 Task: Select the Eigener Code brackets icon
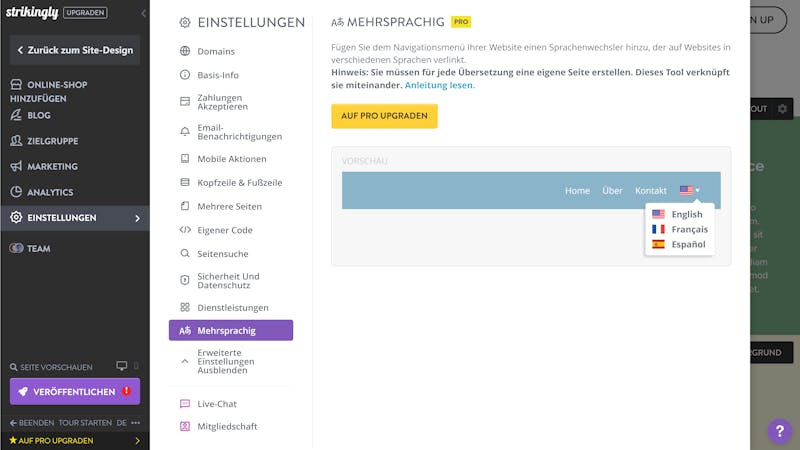pos(185,230)
